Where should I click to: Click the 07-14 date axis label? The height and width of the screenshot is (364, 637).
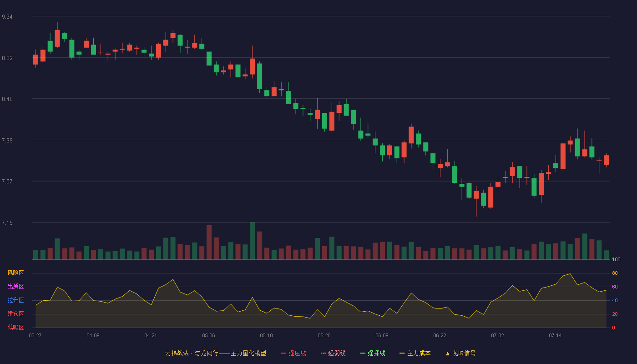(556, 335)
